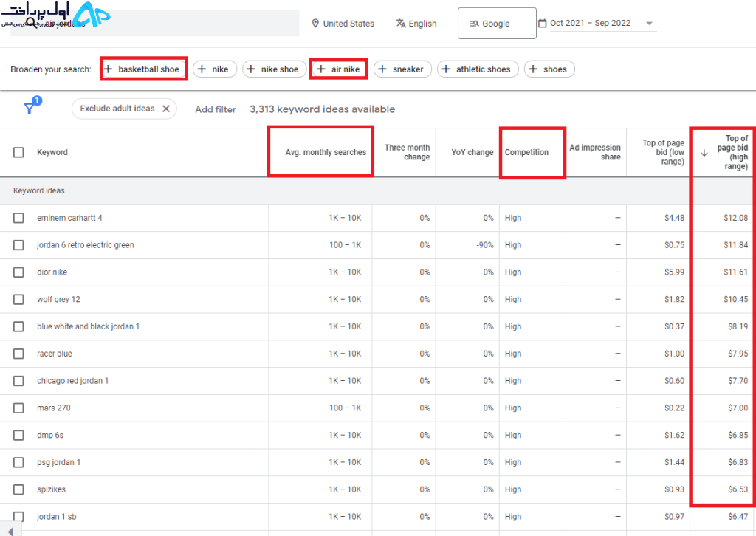Viewport: 756px width, 536px height.
Task: Click the -90% YoY change value
Action: (x=485, y=245)
